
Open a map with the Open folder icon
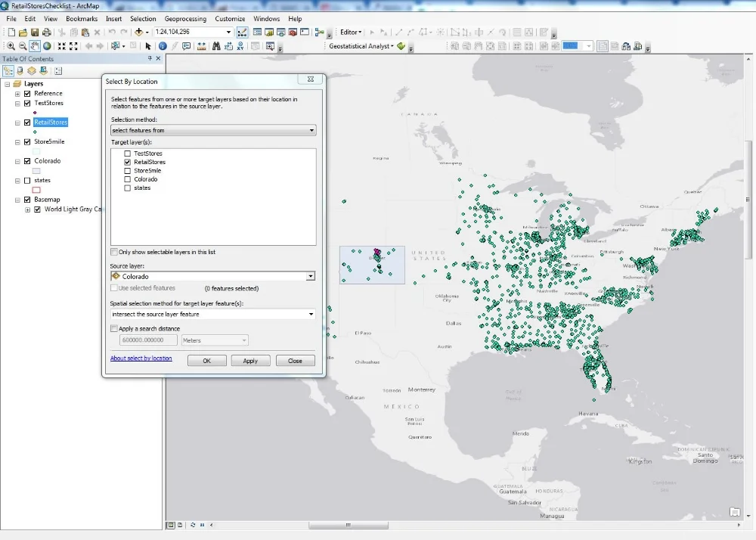pyautogui.click(x=23, y=33)
